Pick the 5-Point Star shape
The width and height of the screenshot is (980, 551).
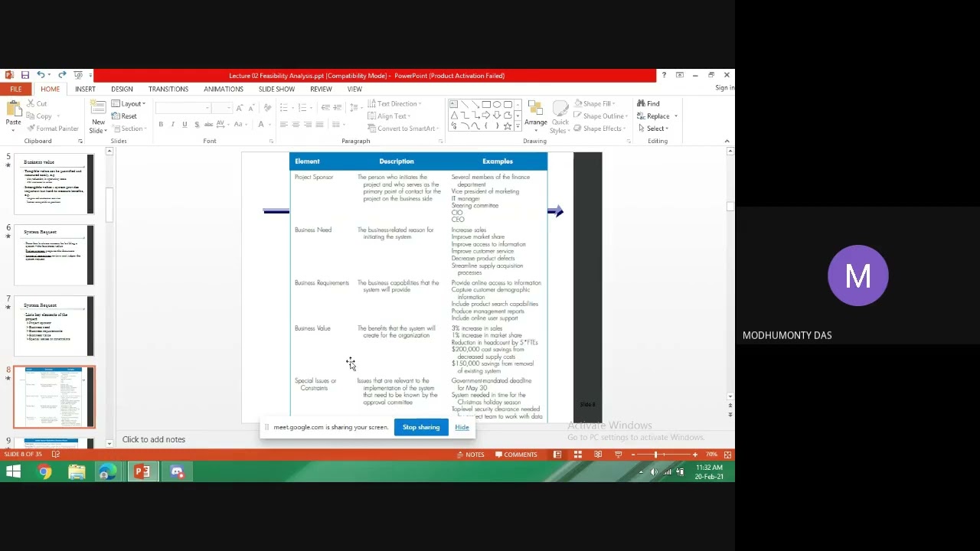point(508,125)
